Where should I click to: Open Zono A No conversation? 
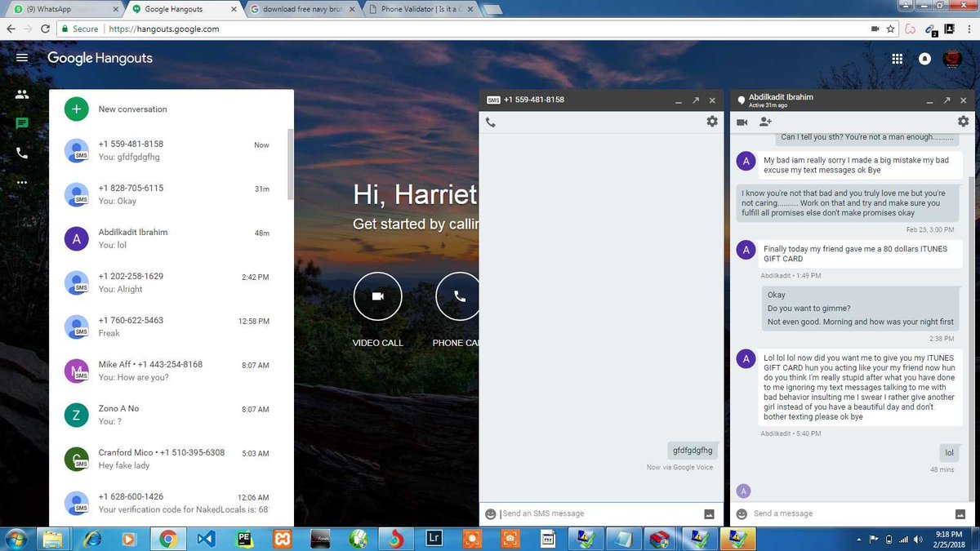coord(168,415)
